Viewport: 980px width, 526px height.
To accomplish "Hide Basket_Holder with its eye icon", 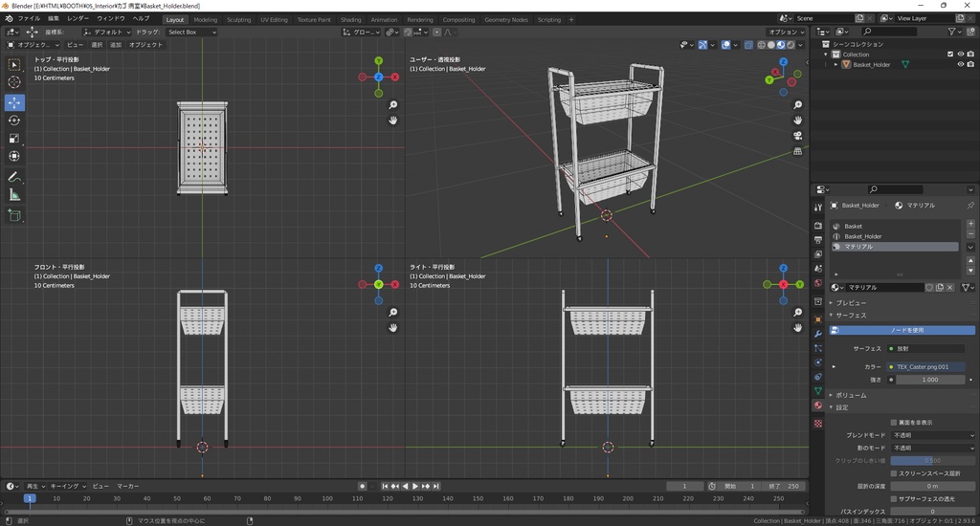I will (x=961, y=65).
